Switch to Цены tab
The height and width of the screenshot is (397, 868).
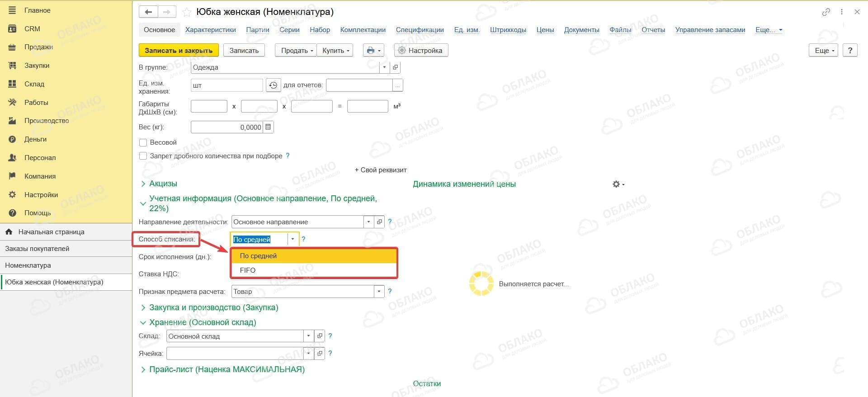tap(545, 30)
